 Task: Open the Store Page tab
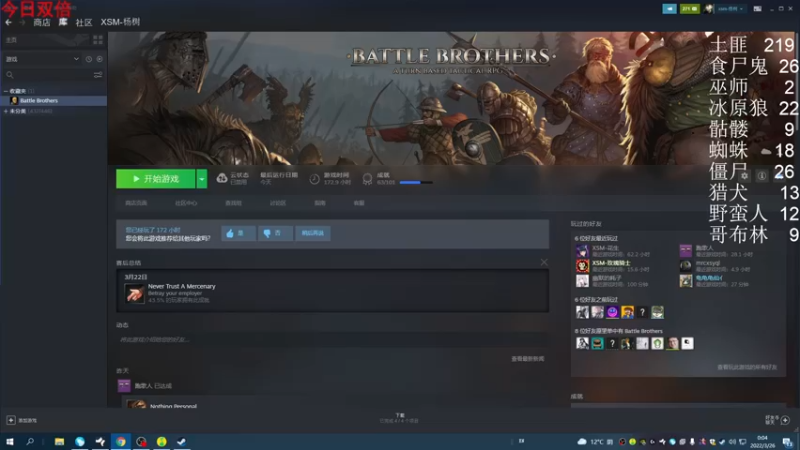pyautogui.click(x=136, y=203)
